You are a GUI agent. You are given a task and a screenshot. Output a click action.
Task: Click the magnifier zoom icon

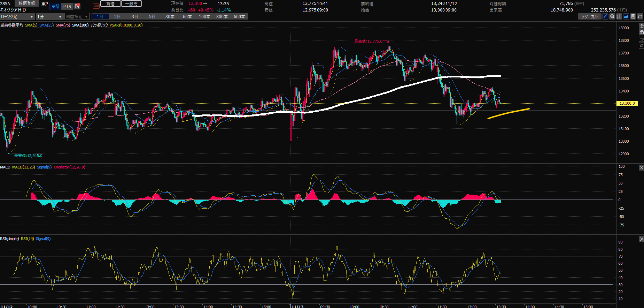[612, 16]
